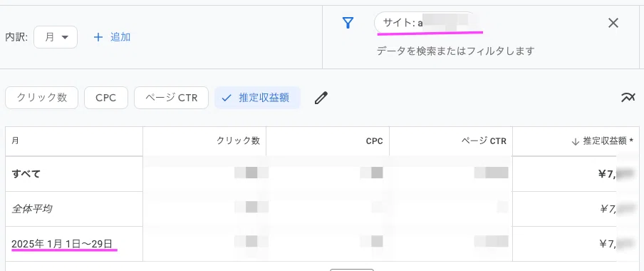
Task: Click the dropdown arrow in 月 selector
Action: click(65, 37)
